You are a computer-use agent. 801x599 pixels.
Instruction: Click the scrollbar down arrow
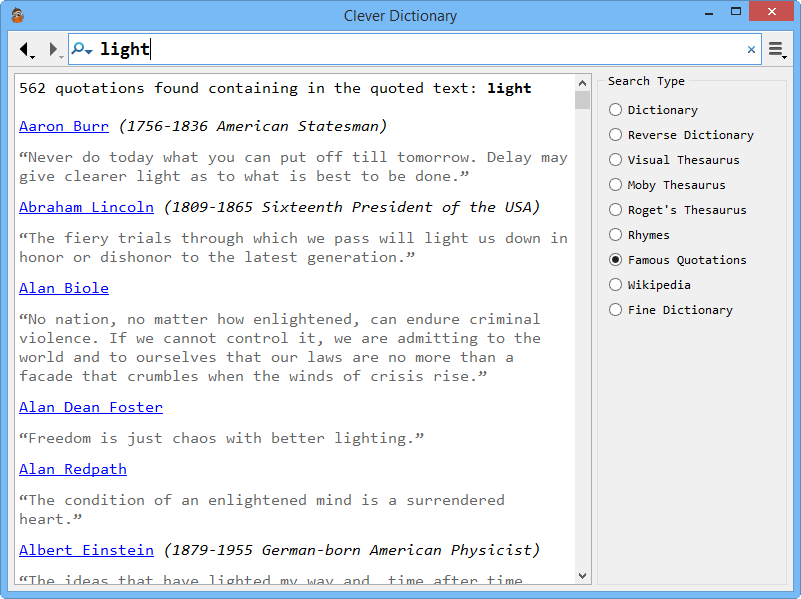coord(583,575)
